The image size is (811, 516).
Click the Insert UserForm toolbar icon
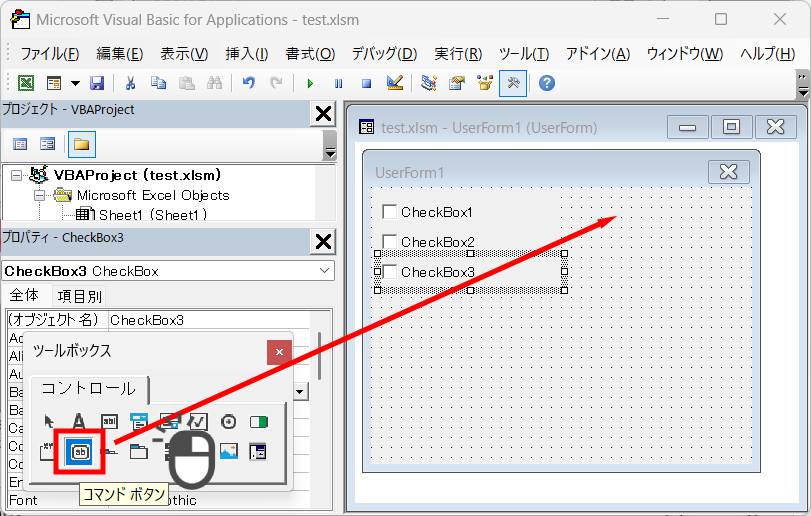click(x=54, y=83)
